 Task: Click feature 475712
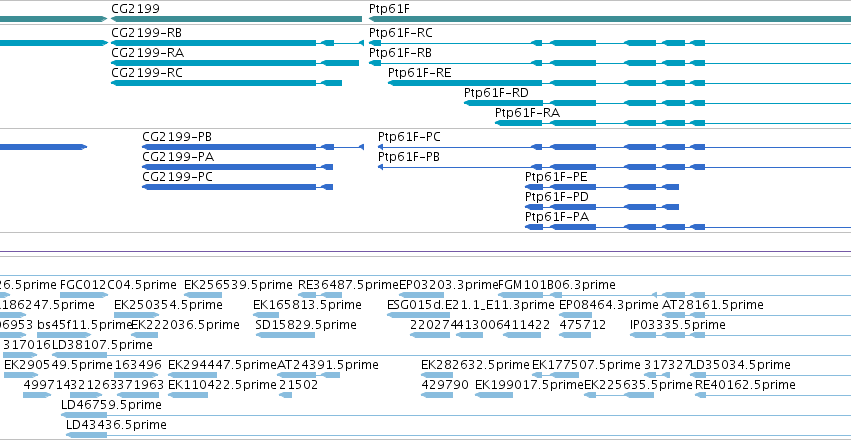(x=575, y=335)
